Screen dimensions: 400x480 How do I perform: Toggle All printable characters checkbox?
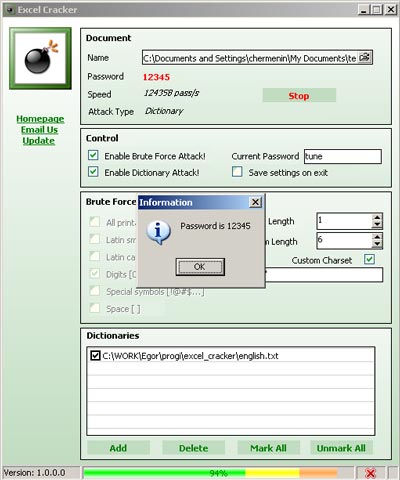tap(95, 222)
